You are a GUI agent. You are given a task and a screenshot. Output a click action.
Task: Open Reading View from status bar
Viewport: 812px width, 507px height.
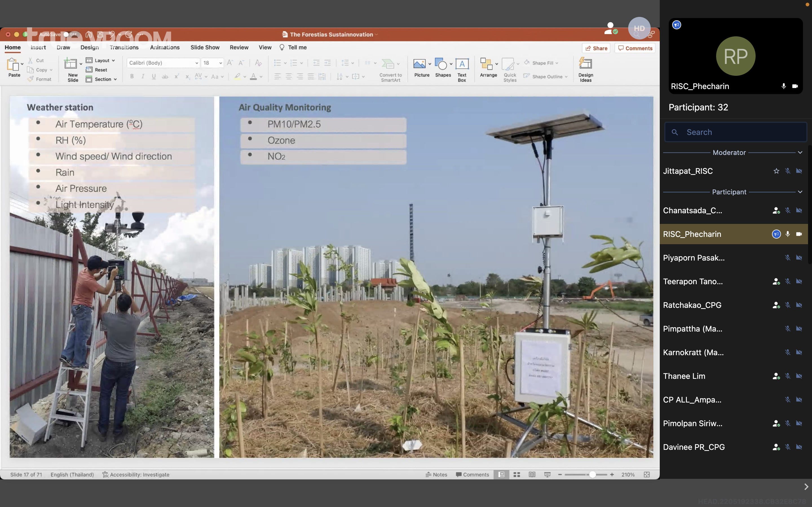[x=532, y=475]
